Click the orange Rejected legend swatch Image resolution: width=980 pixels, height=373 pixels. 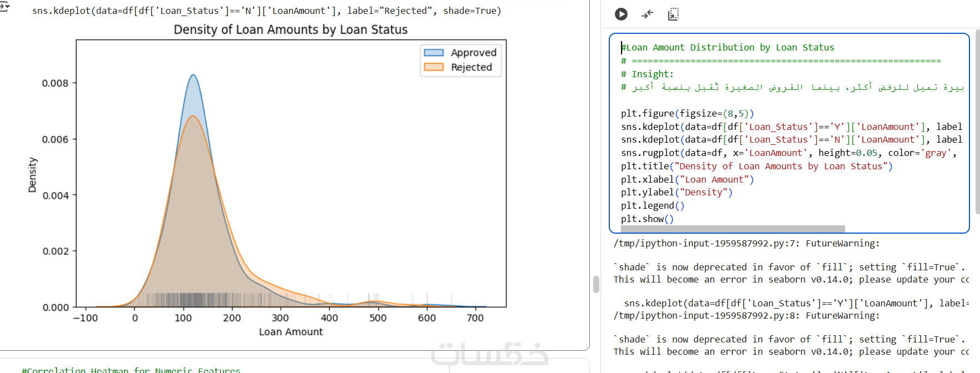tap(433, 67)
